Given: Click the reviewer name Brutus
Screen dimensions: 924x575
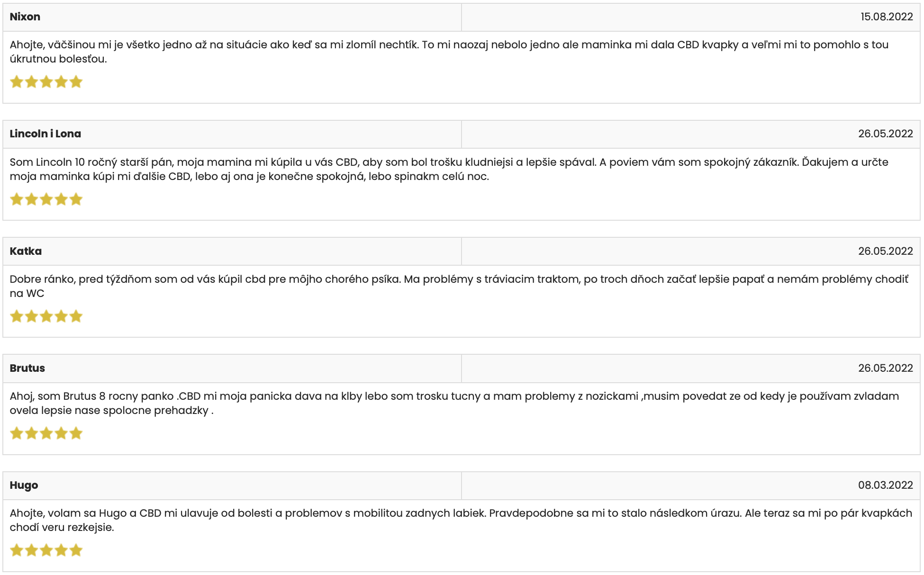Looking at the screenshot, I should tap(27, 368).
